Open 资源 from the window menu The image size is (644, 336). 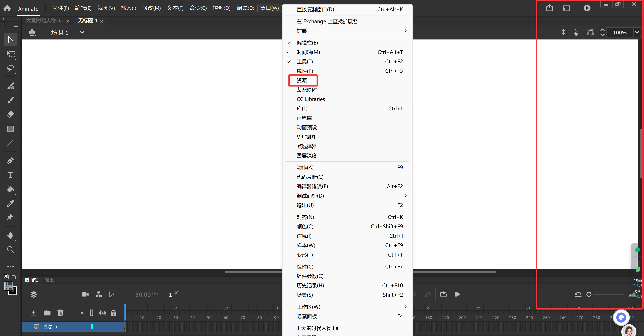(302, 80)
